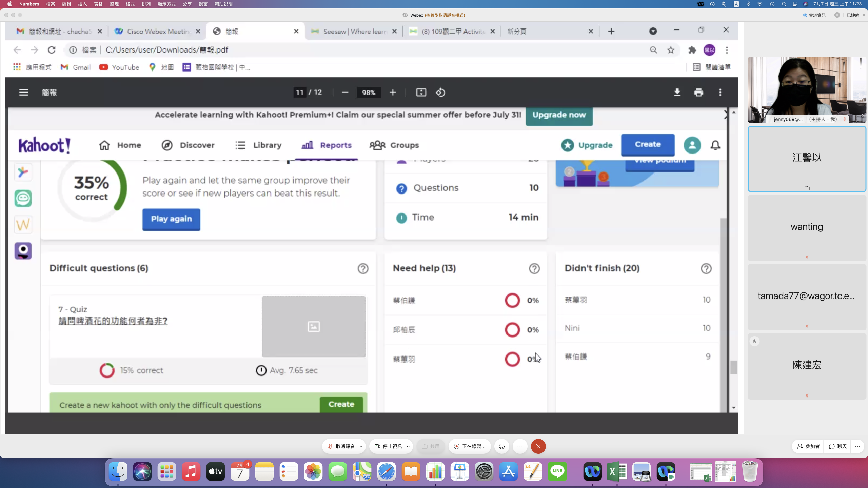Click the Play again button
Image resolution: width=868 pixels, height=488 pixels.
pos(171,219)
